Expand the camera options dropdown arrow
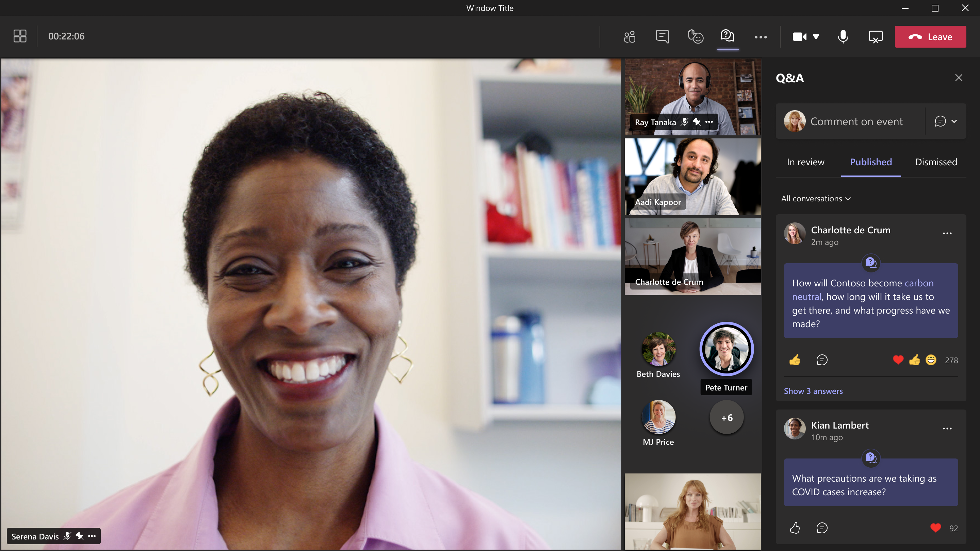 (x=816, y=37)
